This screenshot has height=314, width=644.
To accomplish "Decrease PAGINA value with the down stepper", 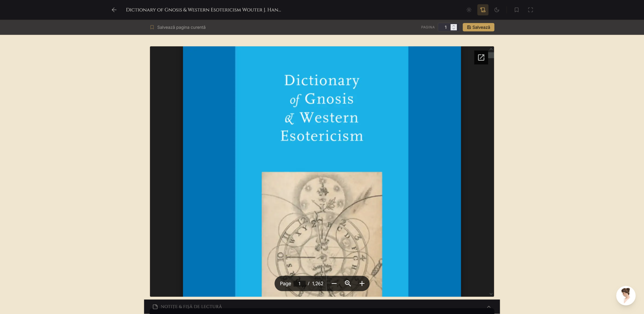I will coord(454,29).
